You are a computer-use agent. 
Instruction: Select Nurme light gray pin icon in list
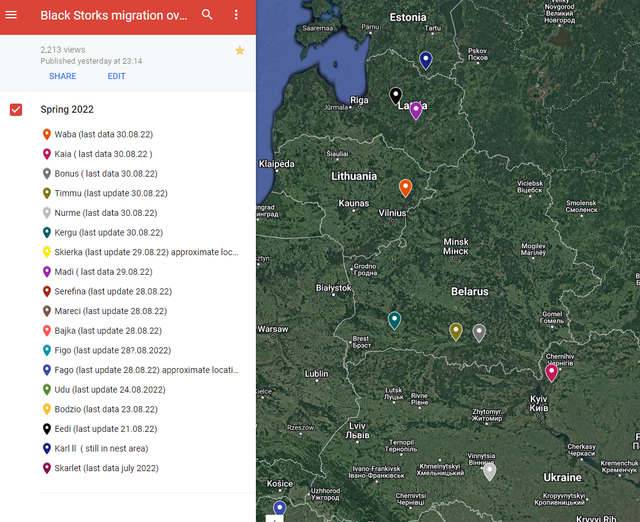47,213
